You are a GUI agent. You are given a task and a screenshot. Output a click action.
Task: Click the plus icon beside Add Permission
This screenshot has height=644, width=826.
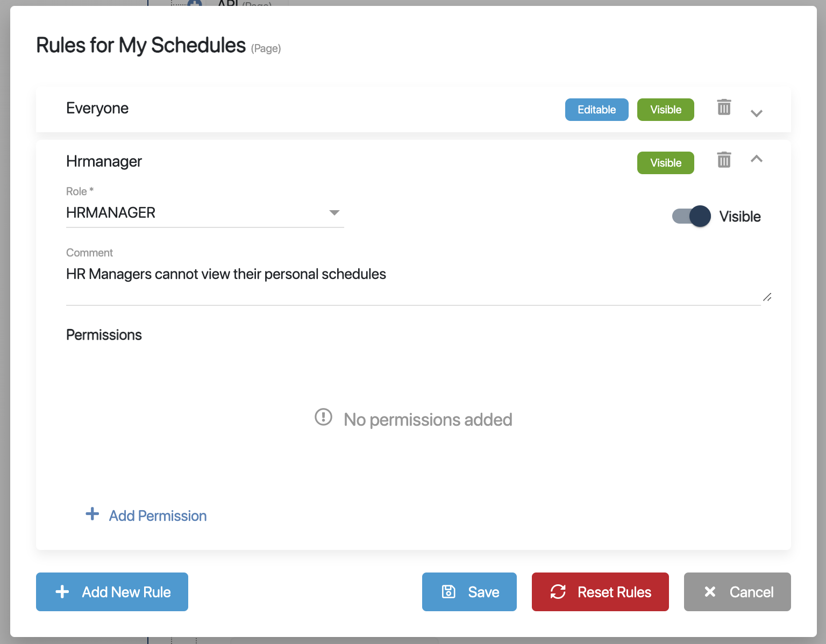[x=92, y=514]
